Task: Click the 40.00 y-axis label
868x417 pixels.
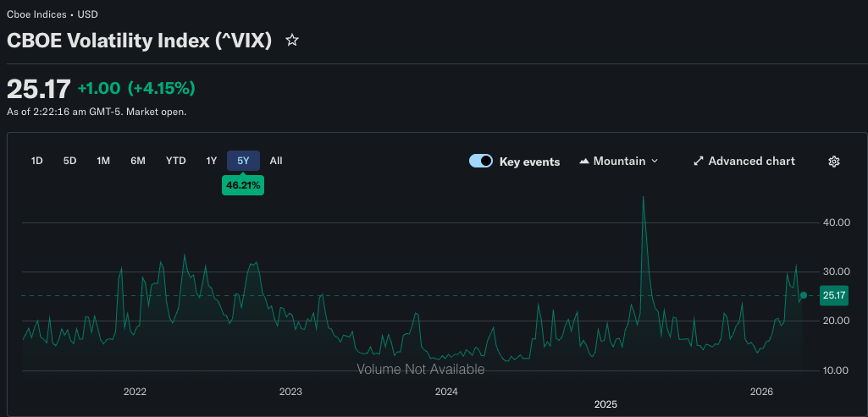Action: tap(836, 222)
